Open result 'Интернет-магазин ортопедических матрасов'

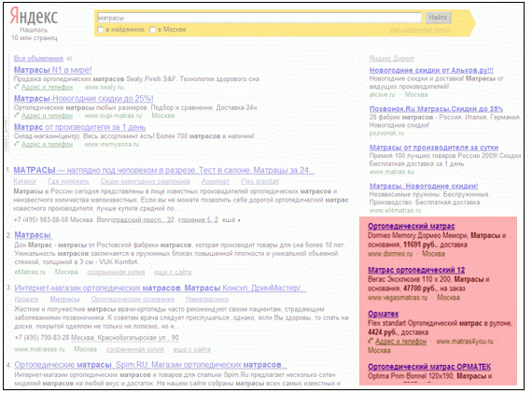click(x=161, y=288)
